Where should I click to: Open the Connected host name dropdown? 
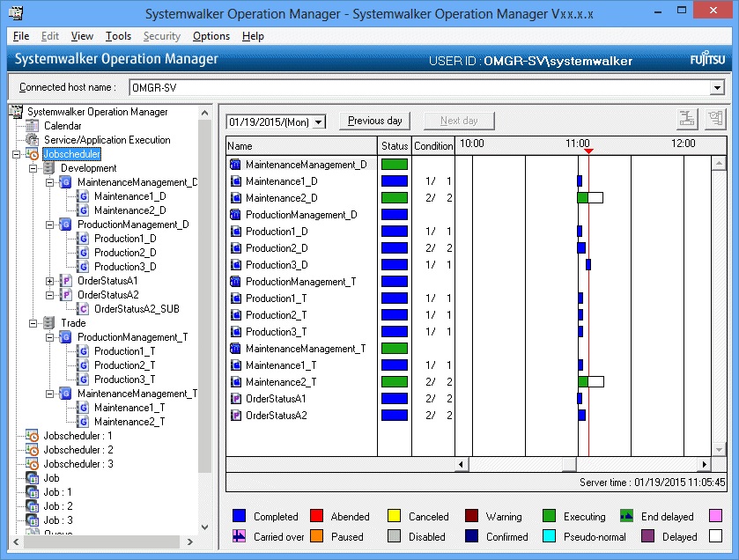point(717,88)
